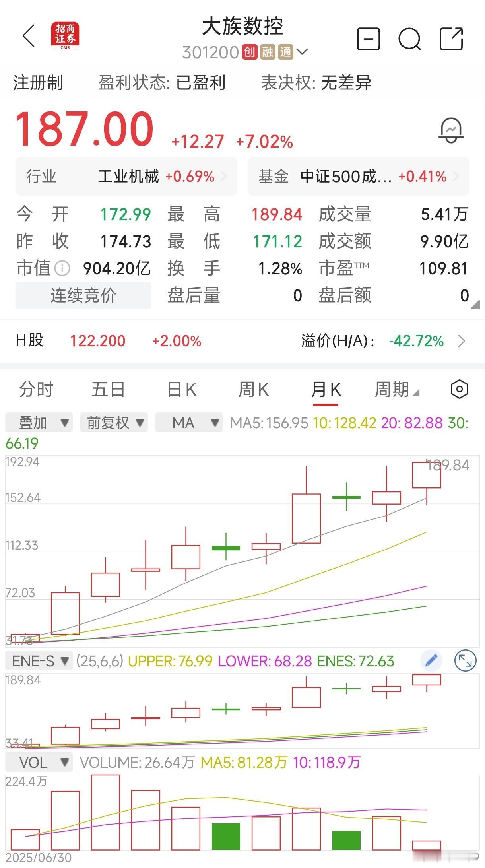Expand stock code dropdown chevron
Viewport: 485px width, 868px height.
[302, 52]
